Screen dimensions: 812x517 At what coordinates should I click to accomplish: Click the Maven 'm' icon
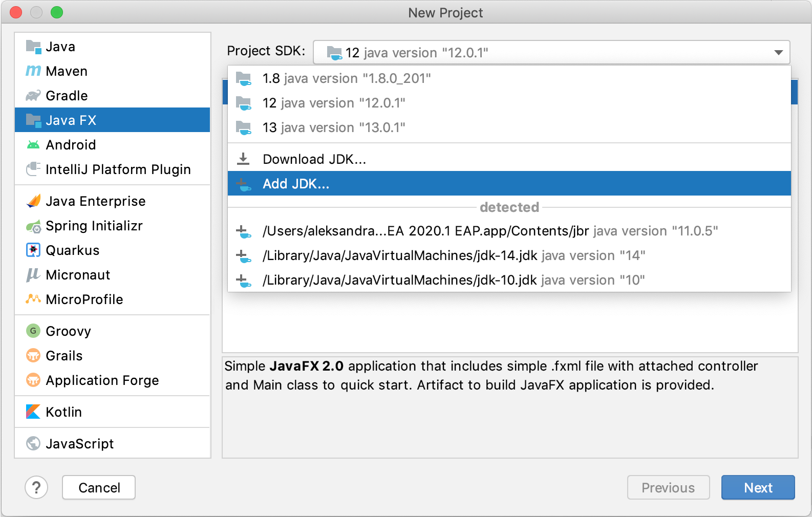33,71
